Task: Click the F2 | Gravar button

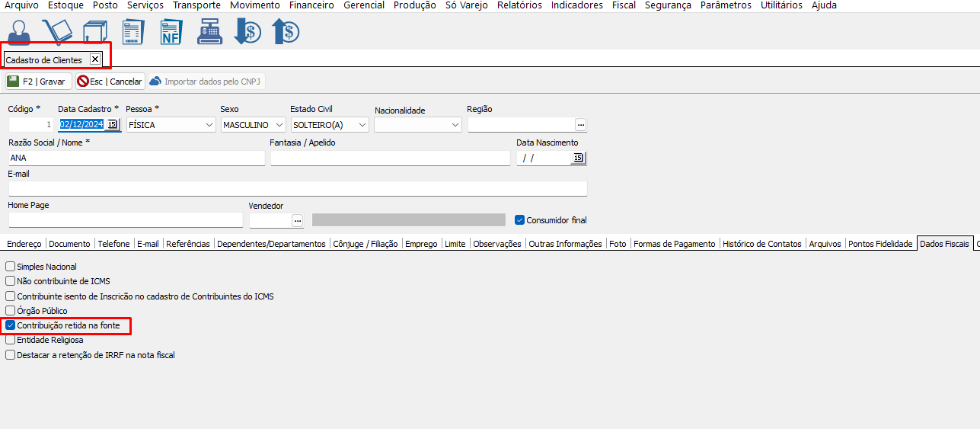Action: (x=38, y=82)
